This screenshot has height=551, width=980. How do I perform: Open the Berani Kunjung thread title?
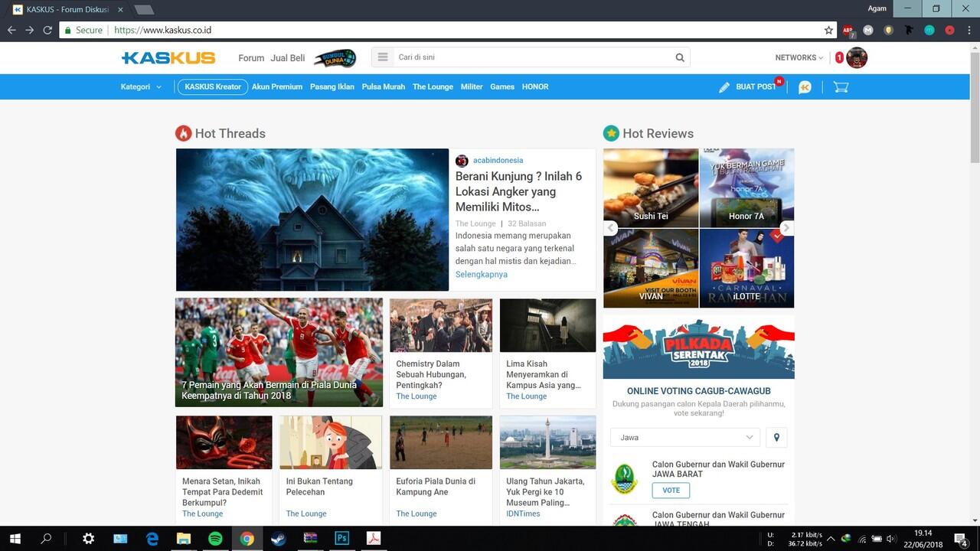tap(519, 191)
